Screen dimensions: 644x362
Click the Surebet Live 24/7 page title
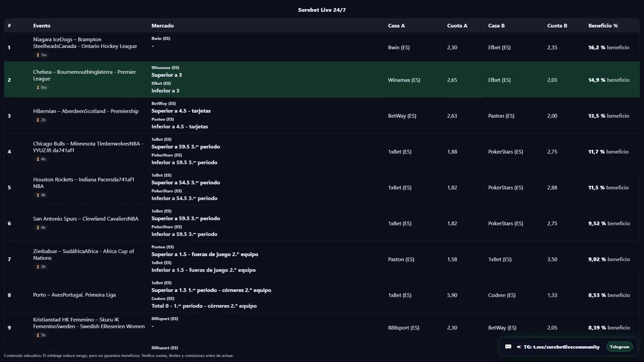(x=322, y=10)
